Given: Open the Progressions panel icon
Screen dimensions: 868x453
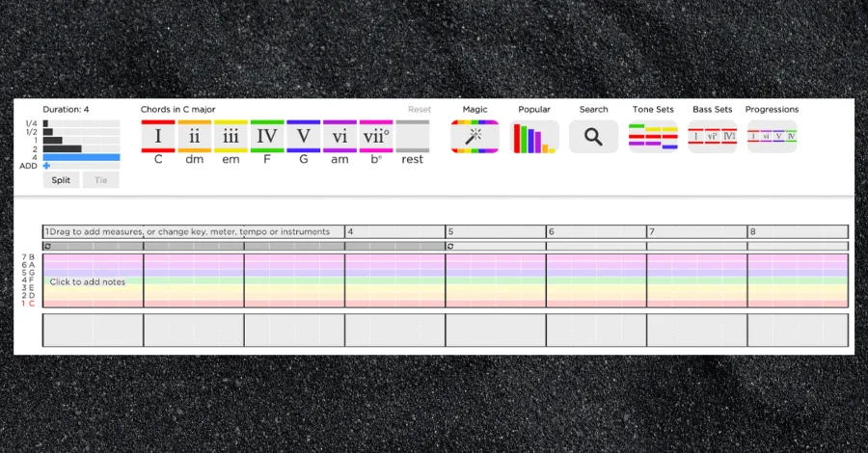Looking at the screenshot, I should [x=772, y=137].
